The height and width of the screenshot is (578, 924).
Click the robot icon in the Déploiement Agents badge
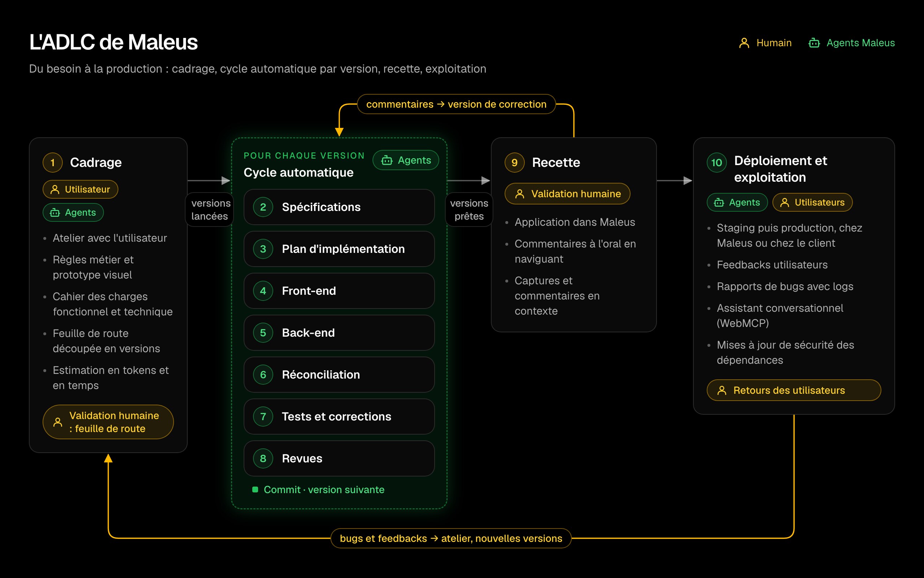tap(719, 203)
